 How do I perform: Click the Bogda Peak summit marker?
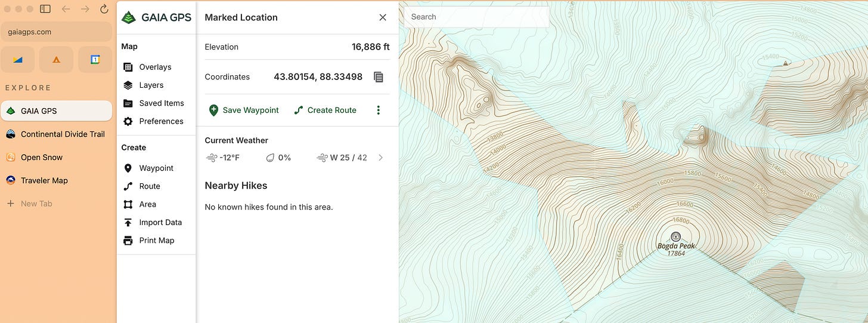point(675,236)
